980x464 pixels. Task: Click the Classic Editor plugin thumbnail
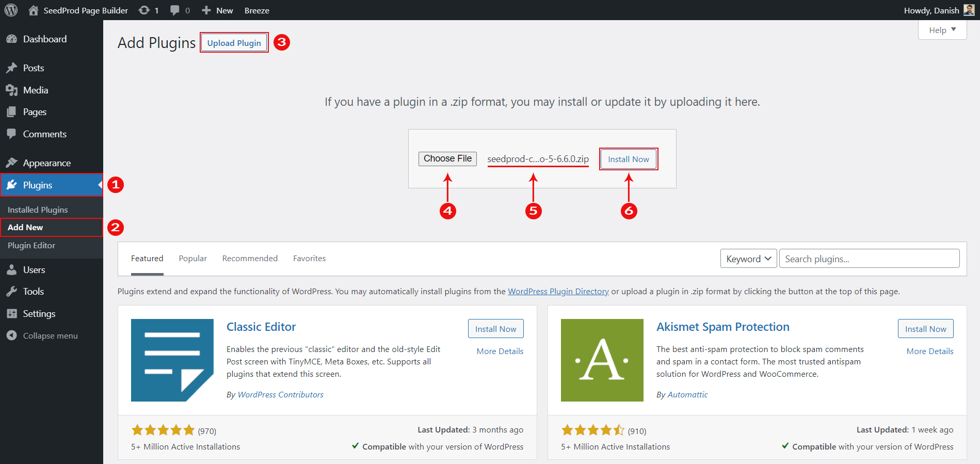click(172, 360)
